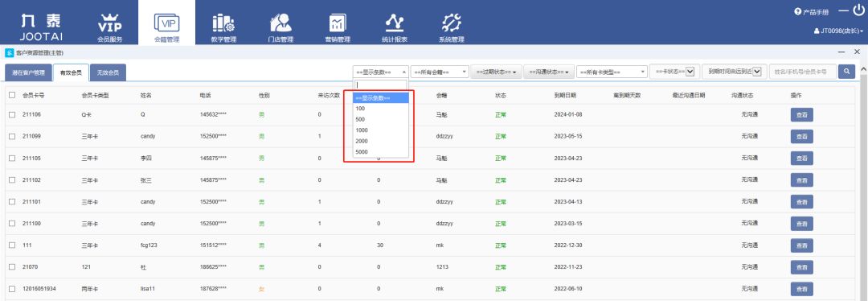Screen dimensions: 868x301
Task: Switch to the 潜在客户管理 tab
Action: pyautogui.click(x=28, y=72)
